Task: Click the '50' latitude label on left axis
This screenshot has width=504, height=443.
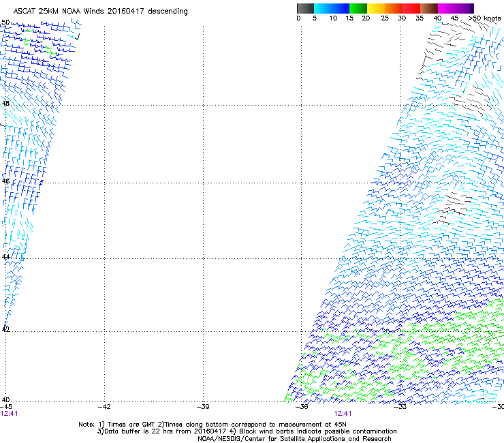Action: 5,22
